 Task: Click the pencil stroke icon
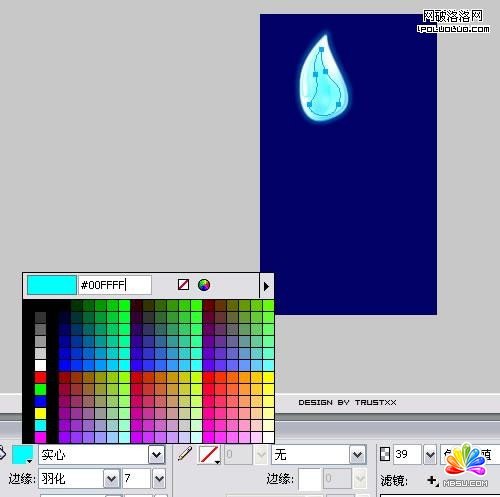click(x=185, y=454)
